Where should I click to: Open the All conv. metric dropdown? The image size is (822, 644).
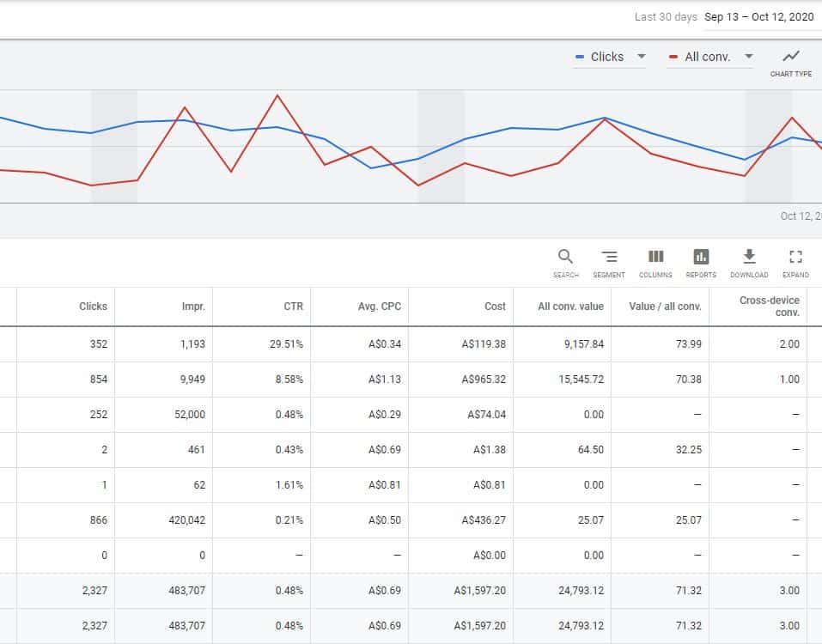point(748,57)
